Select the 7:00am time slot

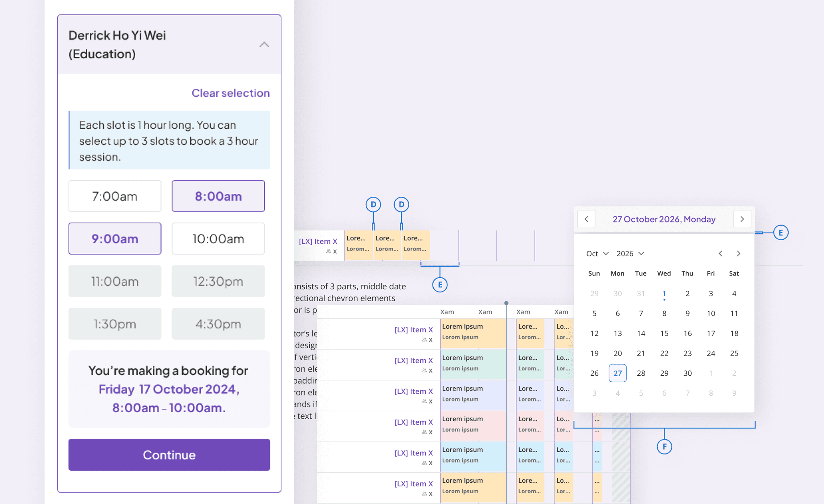pos(115,196)
